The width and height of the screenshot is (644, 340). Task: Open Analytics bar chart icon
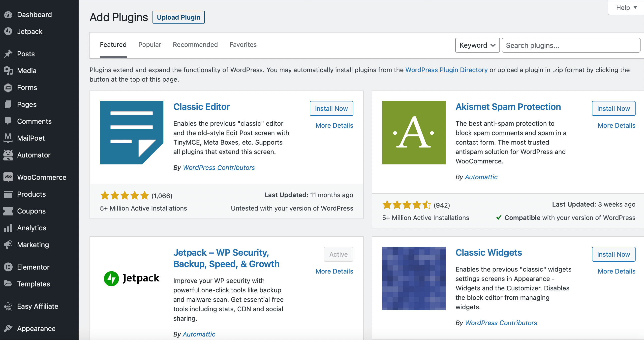[8, 228]
